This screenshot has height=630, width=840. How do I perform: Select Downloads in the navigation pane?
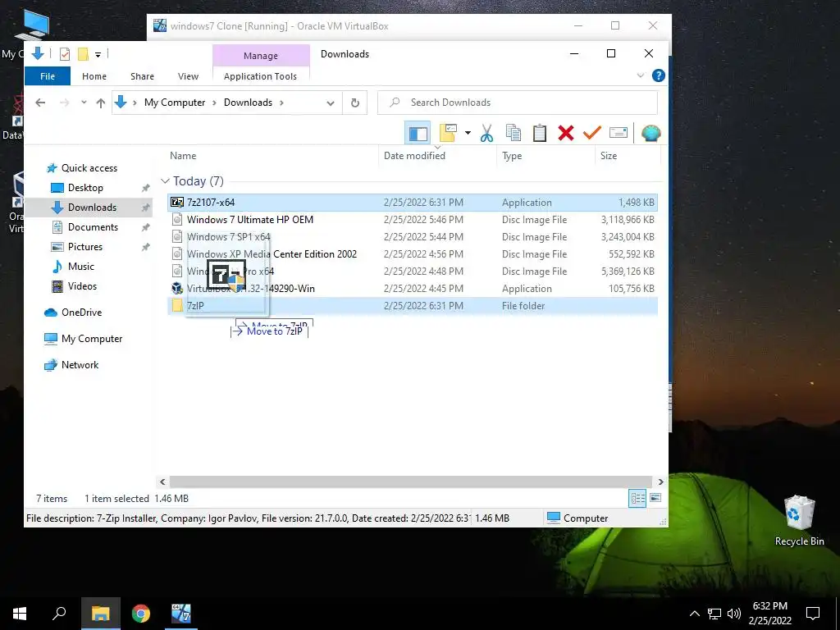click(x=92, y=208)
